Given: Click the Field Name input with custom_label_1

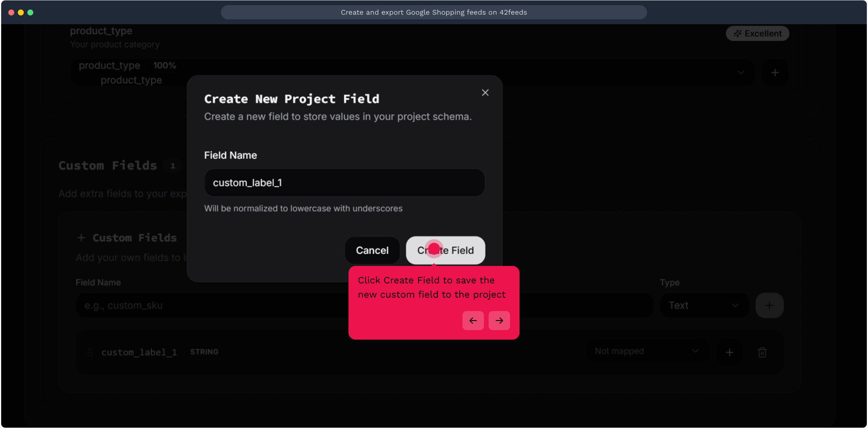Looking at the screenshot, I should click(x=344, y=183).
